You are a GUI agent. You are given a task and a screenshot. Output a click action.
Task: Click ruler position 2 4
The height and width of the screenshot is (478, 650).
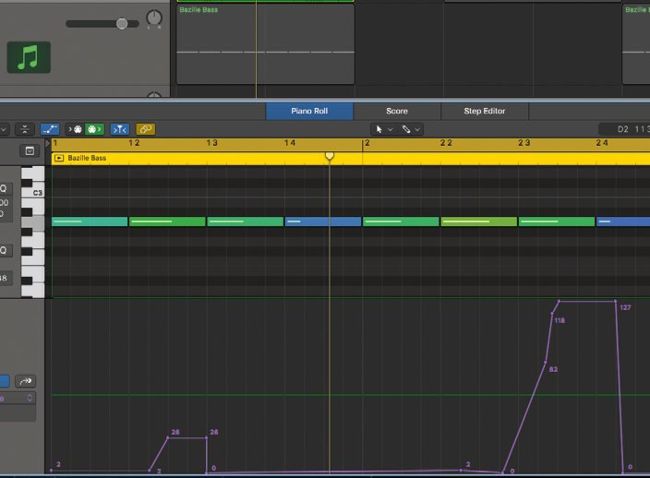[602, 143]
